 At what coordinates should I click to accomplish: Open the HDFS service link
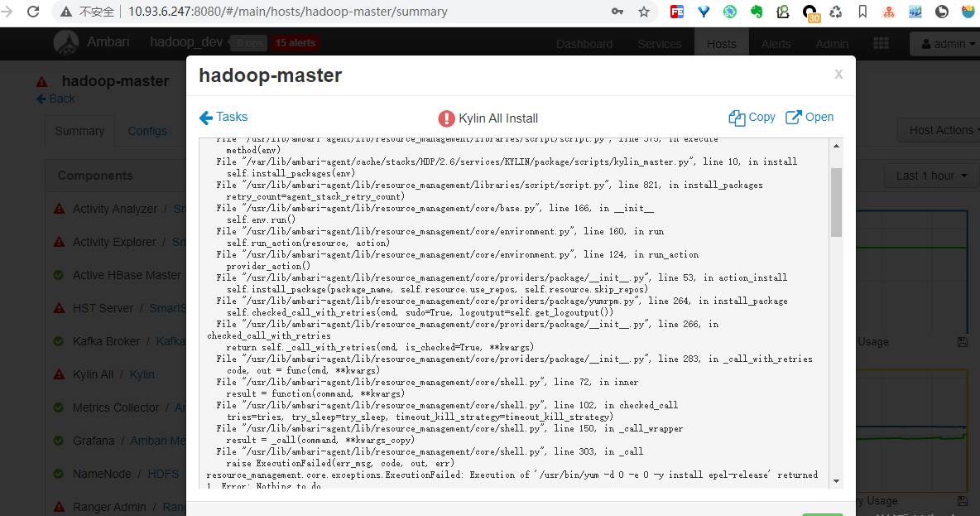pyautogui.click(x=163, y=474)
